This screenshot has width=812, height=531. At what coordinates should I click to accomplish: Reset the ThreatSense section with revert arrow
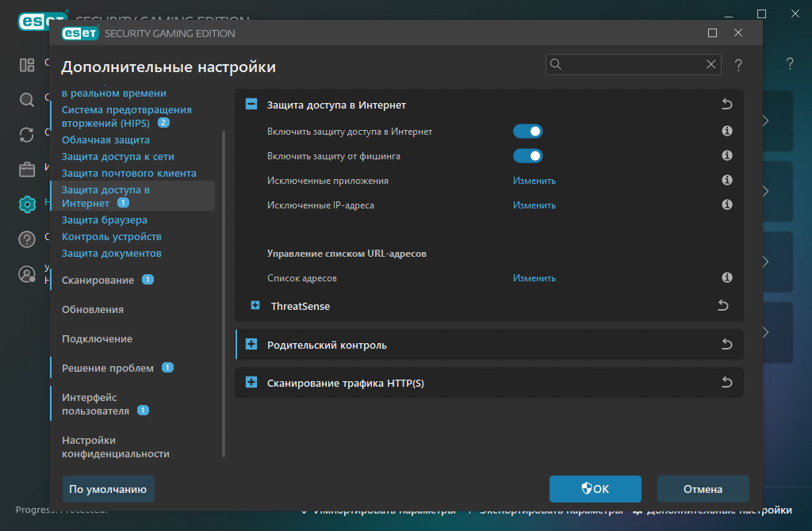723,305
